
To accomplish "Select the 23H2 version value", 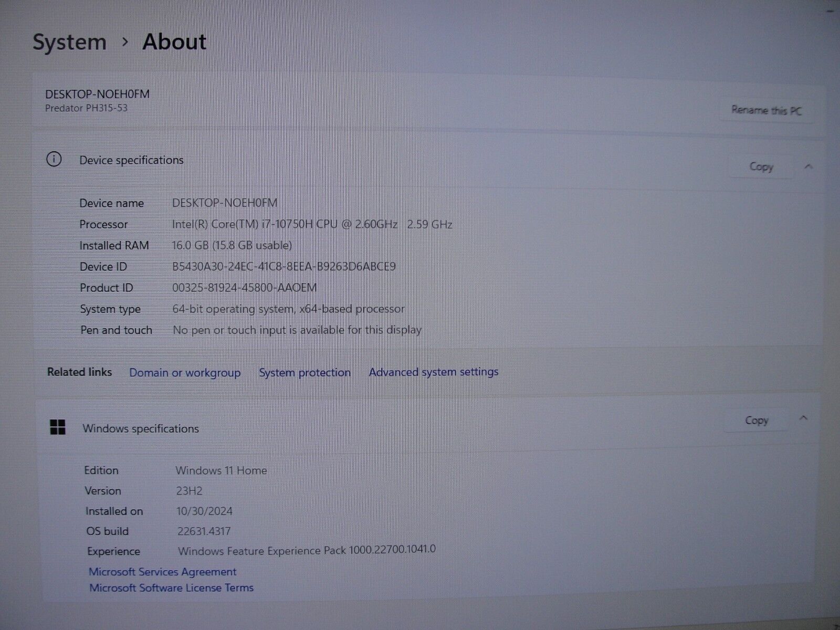I will pos(189,491).
